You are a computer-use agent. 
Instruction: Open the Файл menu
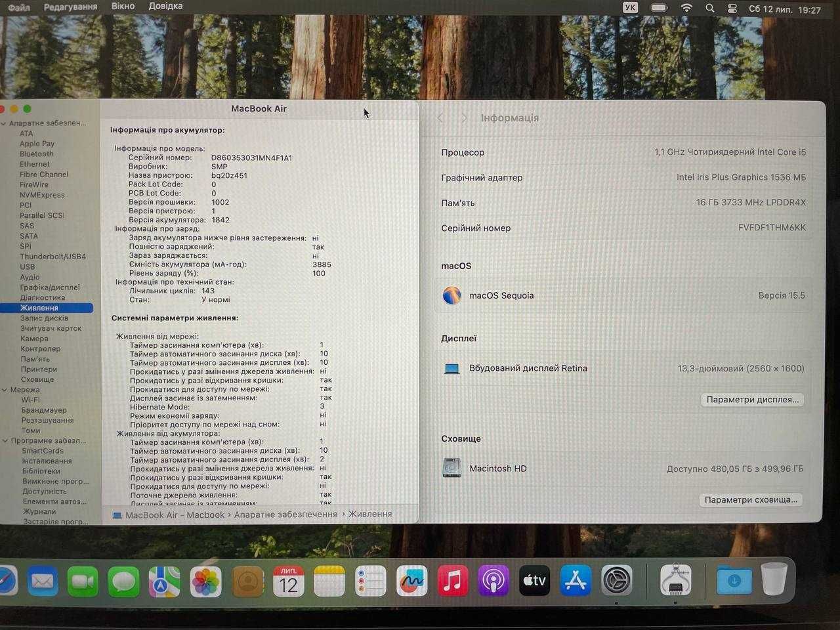point(18,7)
